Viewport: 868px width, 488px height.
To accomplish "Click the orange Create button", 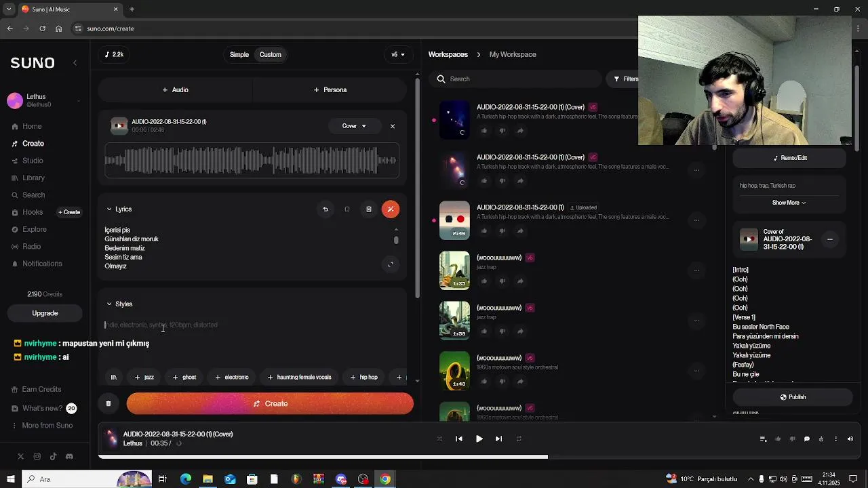I will click(x=270, y=404).
